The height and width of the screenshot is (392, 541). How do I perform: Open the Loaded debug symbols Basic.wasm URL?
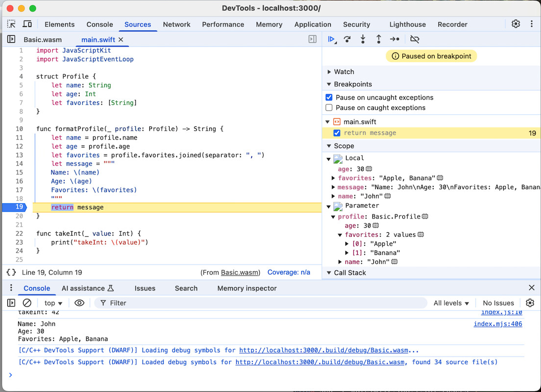click(x=320, y=362)
